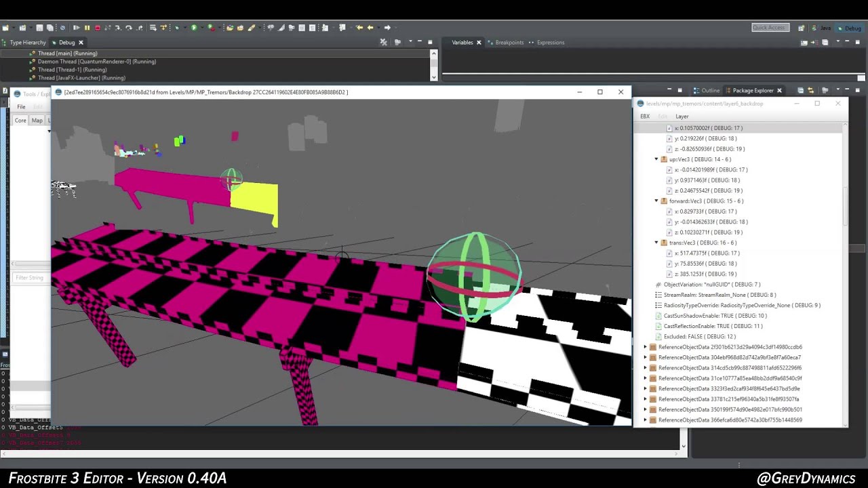Switch to the Outline tab
The height and width of the screenshot is (488, 868).
point(706,90)
